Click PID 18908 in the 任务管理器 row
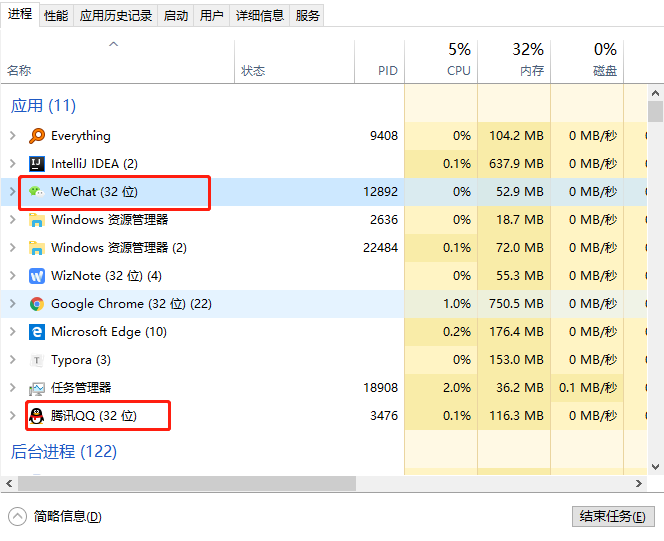 [x=381, y=388]
